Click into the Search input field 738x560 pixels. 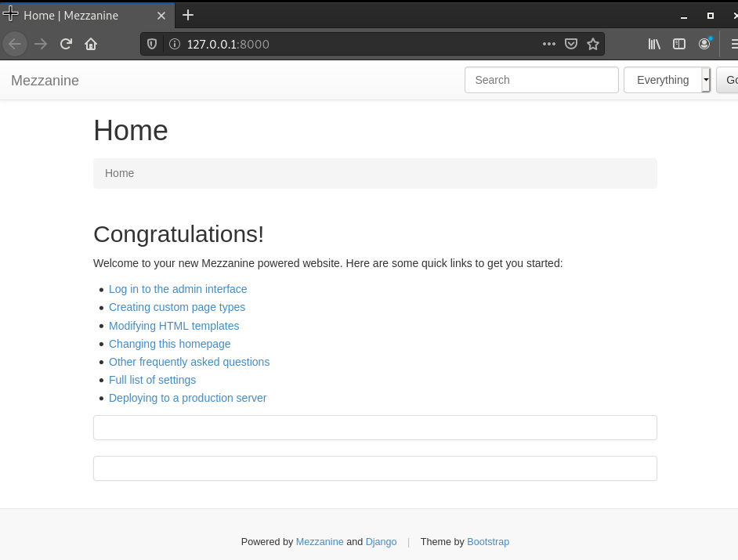[541, 80]
